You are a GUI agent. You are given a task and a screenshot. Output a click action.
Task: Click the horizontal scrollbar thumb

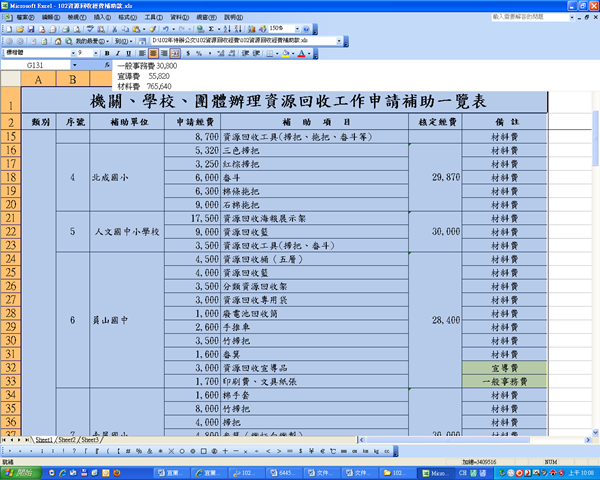[448, 440]
